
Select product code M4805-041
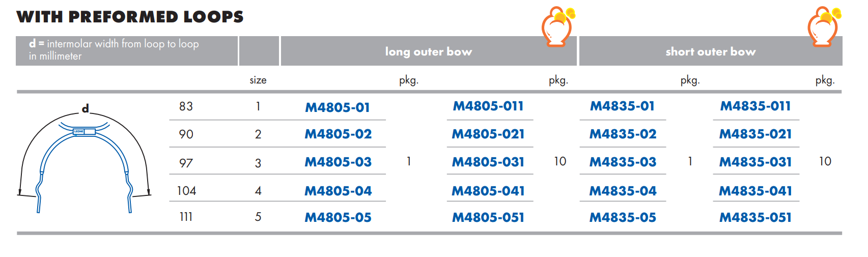[488, 191]
